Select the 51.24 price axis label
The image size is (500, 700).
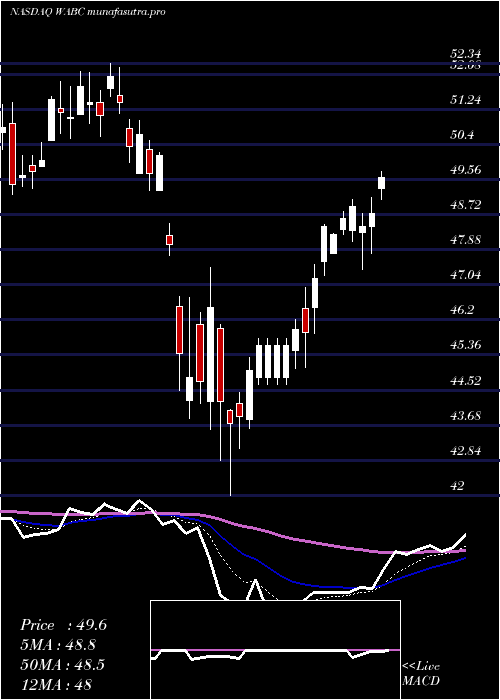(465, 100)
